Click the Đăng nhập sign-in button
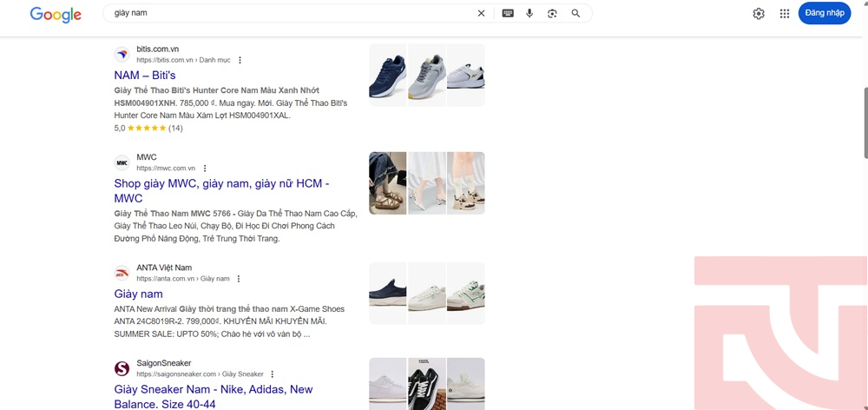 point(825,13)
